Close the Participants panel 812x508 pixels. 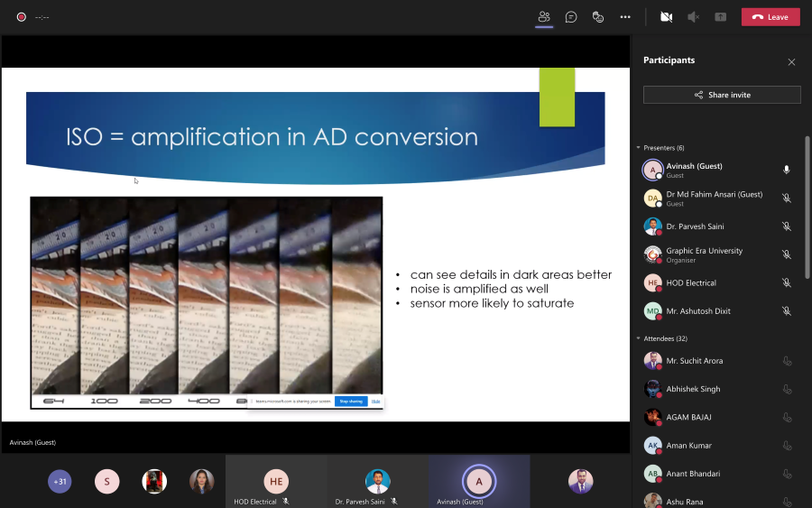[x=791, y=62]
